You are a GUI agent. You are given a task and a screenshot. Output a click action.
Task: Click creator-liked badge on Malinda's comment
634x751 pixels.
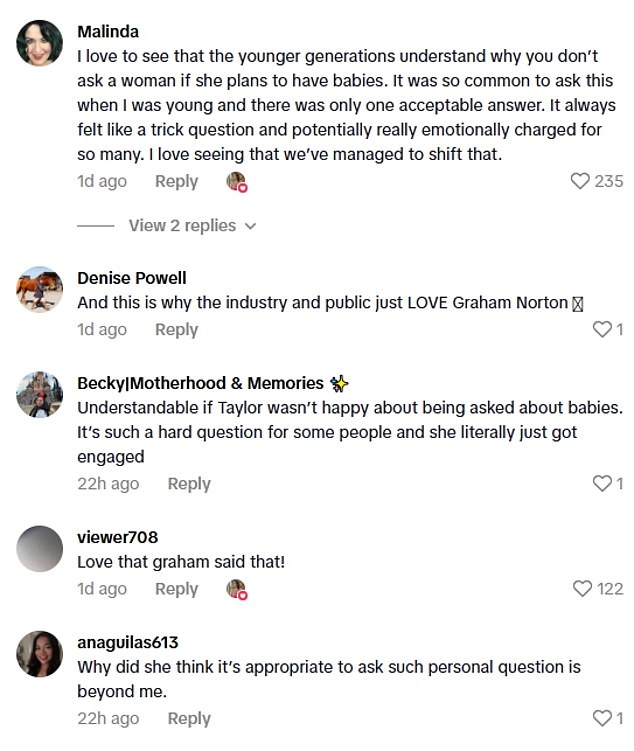click(237, 182)
